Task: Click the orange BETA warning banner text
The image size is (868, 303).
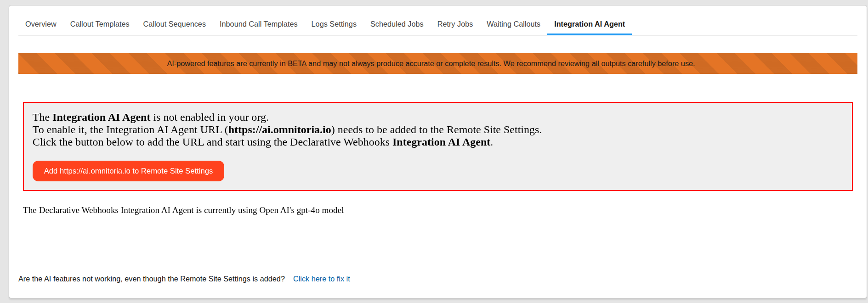Action: tap(431, 63)
